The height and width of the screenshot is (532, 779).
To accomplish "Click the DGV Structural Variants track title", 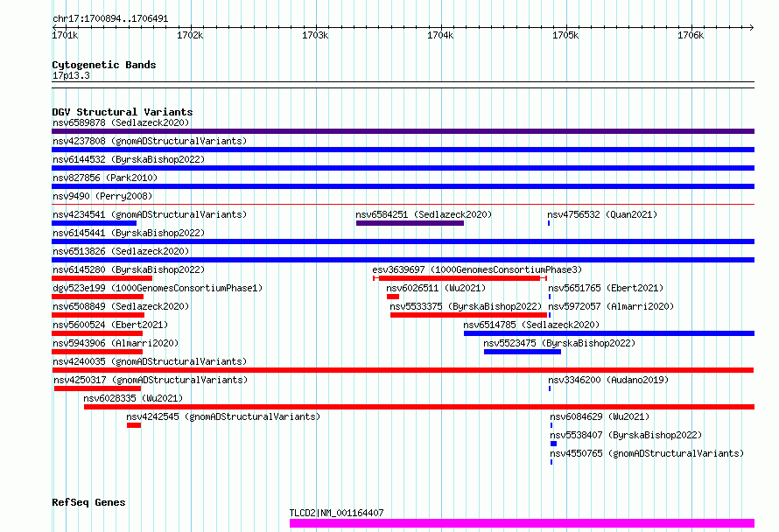I will [123, 112].
